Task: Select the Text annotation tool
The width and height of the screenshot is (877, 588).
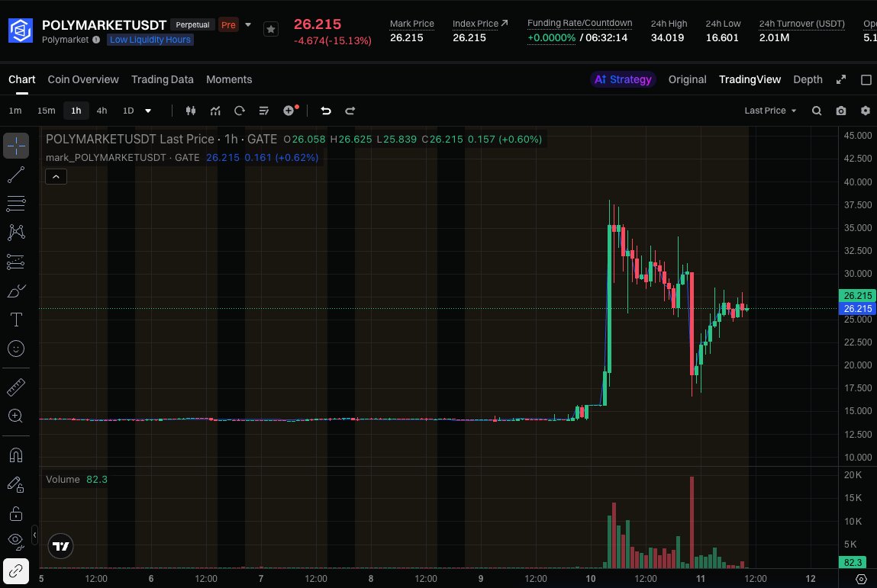Action: point(16,320)
